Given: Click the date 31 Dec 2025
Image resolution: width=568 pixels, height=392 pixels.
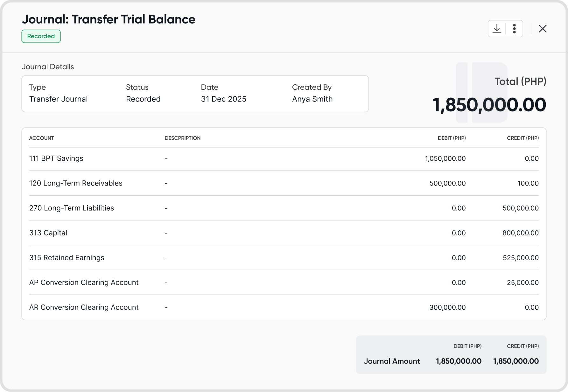Looking at the screenshot, I should pos(224,99).
